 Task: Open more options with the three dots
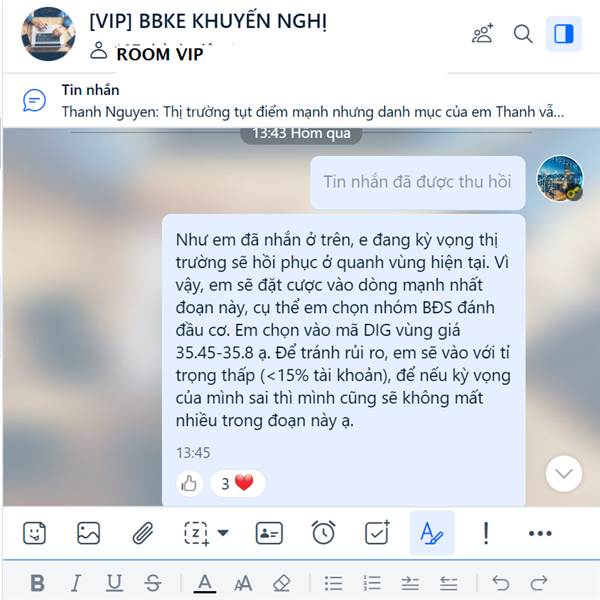pyautogui.click(x=540, y=533)
